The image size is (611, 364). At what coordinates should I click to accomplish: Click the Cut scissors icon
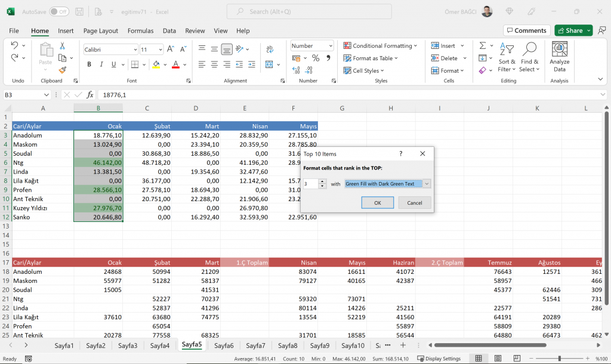(62, 45)
